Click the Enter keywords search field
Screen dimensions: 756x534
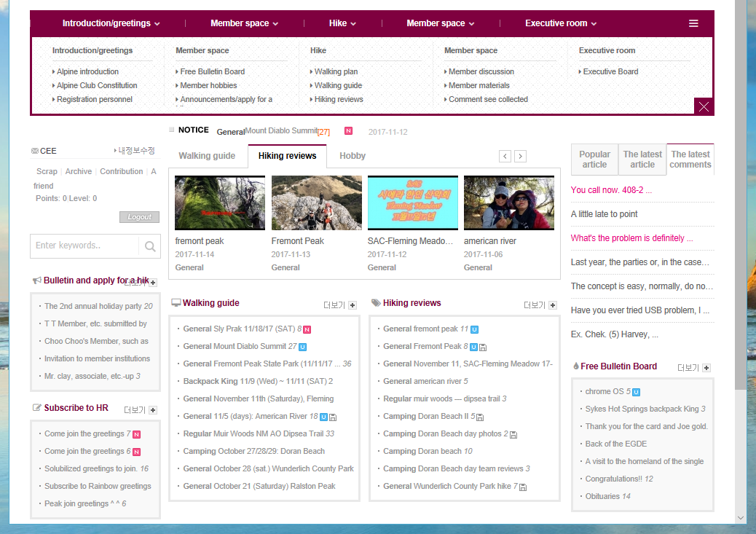[84, 246]
